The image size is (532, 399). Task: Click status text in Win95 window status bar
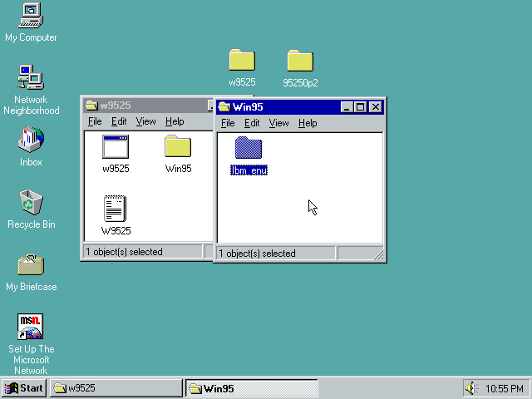click(257, 254)
